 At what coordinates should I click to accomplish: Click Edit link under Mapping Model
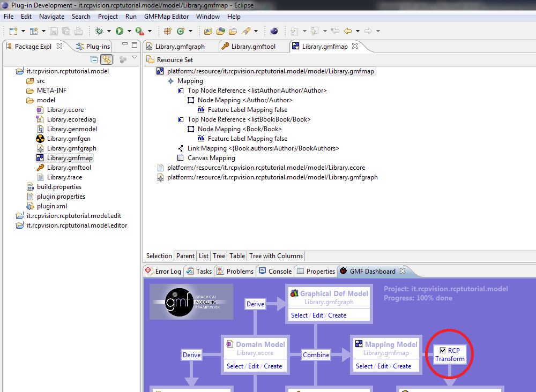pos(383,366)
